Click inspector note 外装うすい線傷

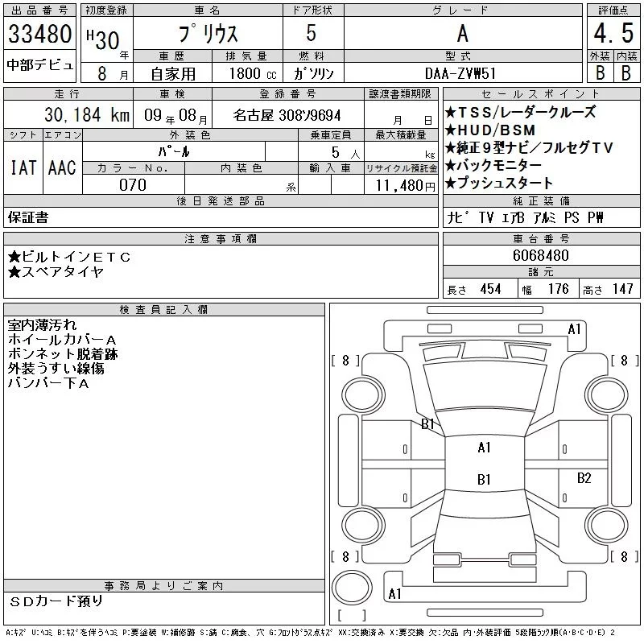56,369
